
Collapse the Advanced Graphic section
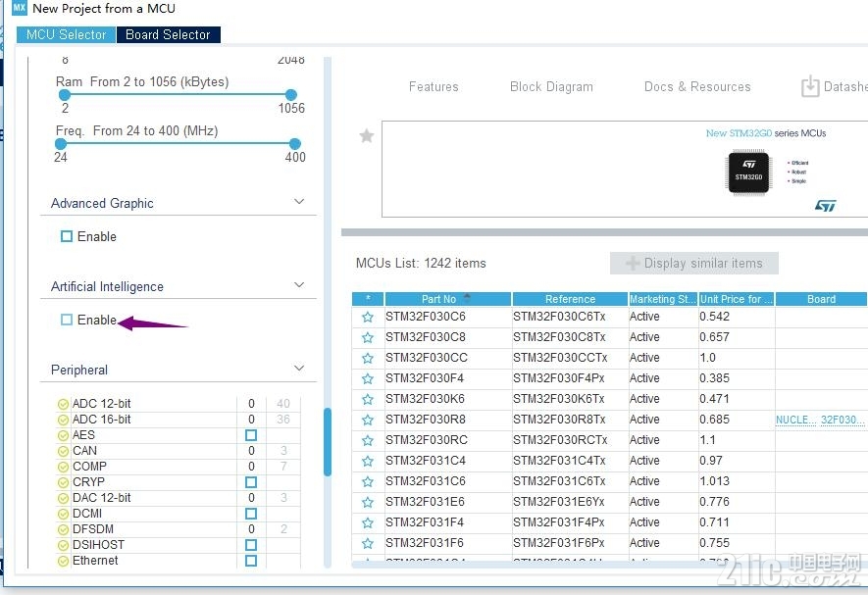299,202
